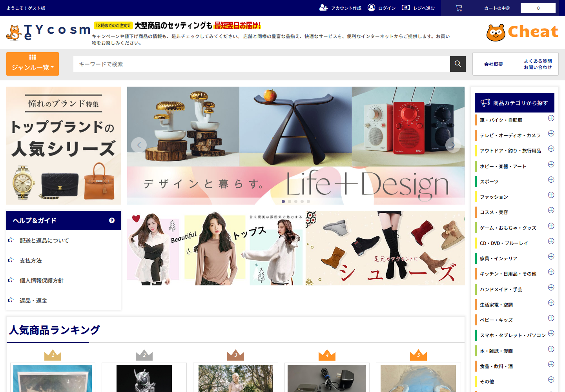Click the help question mark icon

point(112,220)
